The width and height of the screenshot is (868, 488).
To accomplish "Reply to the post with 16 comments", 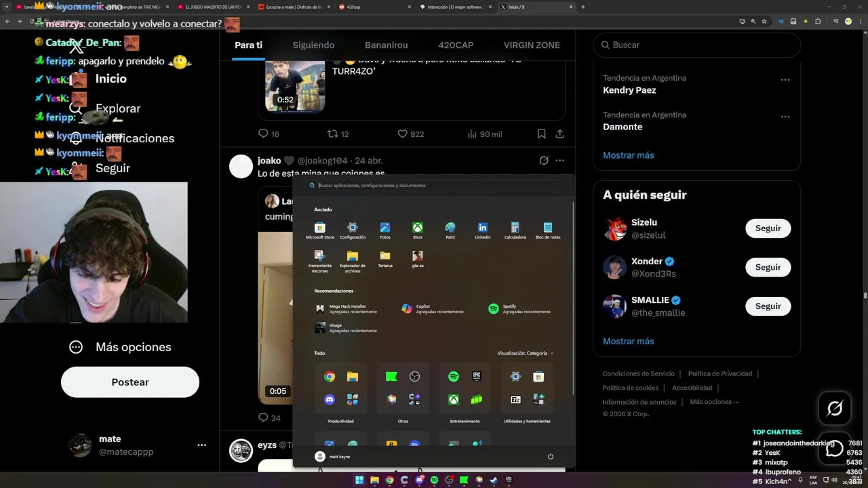I will click(x=269, y=134).
